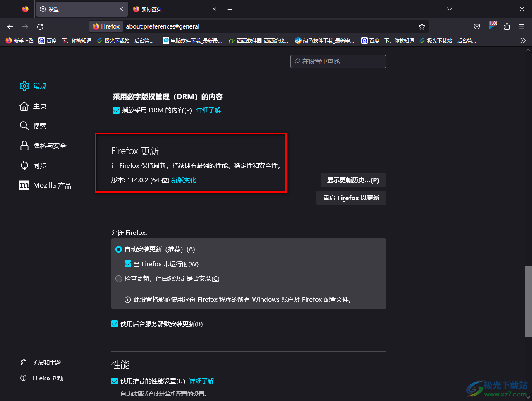
Task: Open the 西西软件园-西西游戏 bookmark
Action: 259,41
